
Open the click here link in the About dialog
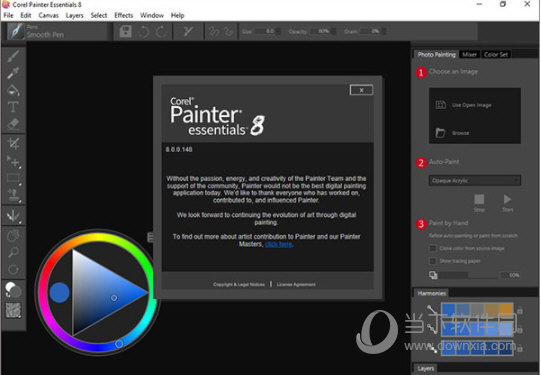pyautogui.click(x=279, y=244)
